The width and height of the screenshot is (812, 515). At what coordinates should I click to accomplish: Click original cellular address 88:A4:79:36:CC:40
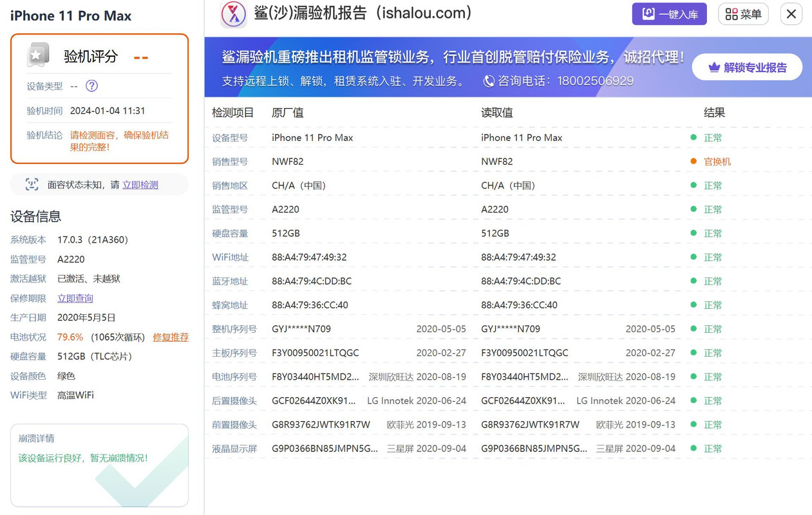point(310,305)
